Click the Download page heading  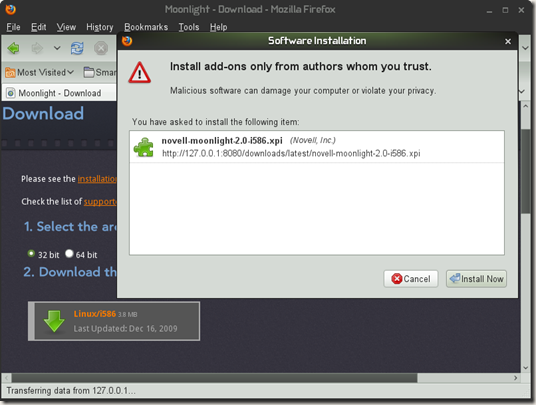point(43,113)
